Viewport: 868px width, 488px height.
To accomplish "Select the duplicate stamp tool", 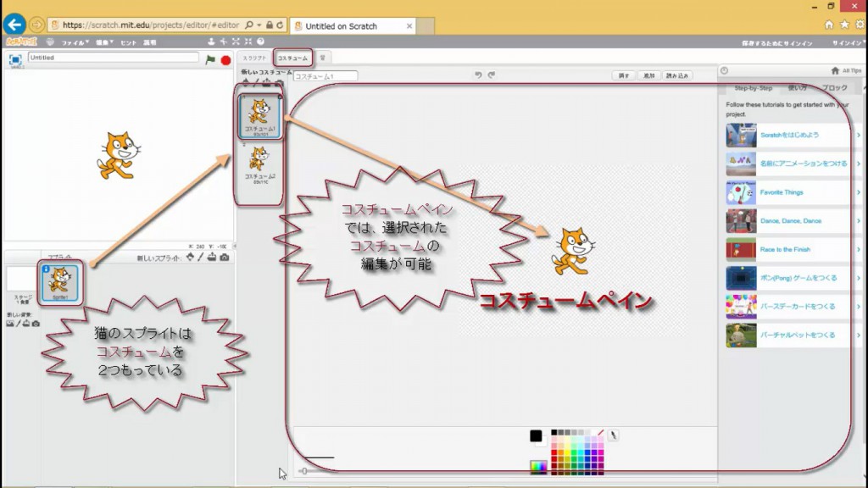I will (x=211, y=42).
